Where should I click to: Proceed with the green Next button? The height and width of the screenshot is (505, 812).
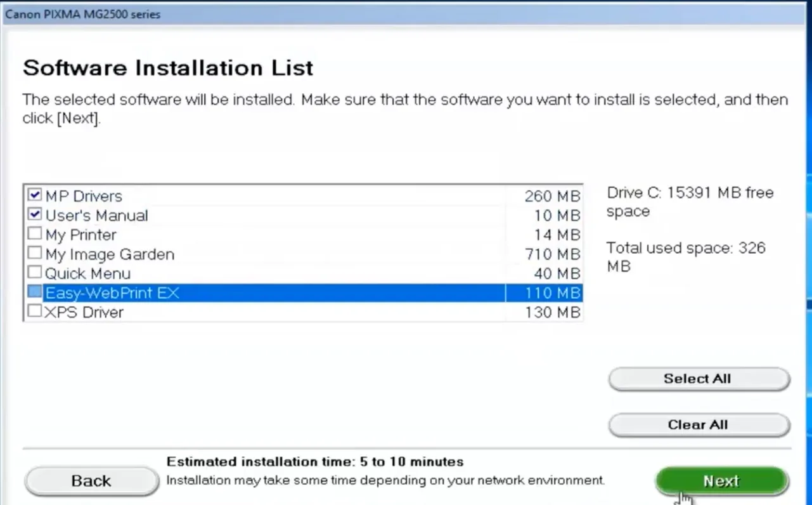[x=721, y=481]
